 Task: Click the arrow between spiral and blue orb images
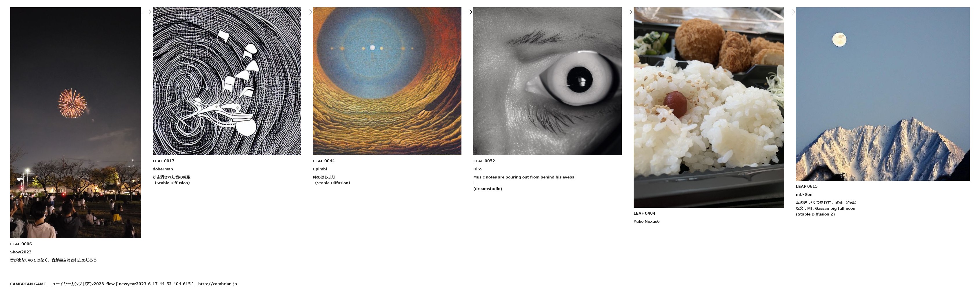(307, 12)
